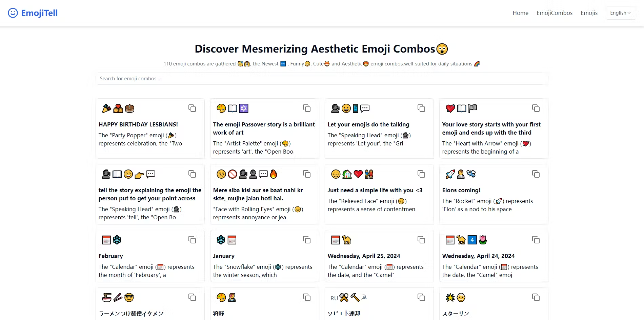Copy the February emoji combo

[192, 240]
